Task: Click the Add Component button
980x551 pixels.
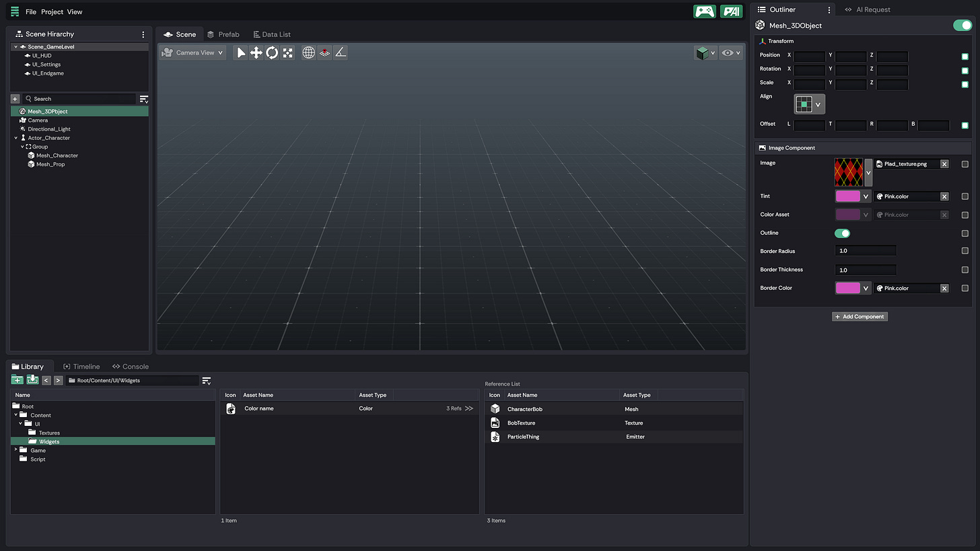Action: pos(860,316)
